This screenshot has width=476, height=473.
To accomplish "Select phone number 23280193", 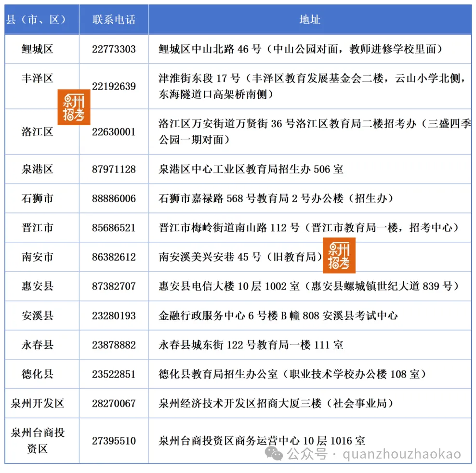I will point(114,316).
